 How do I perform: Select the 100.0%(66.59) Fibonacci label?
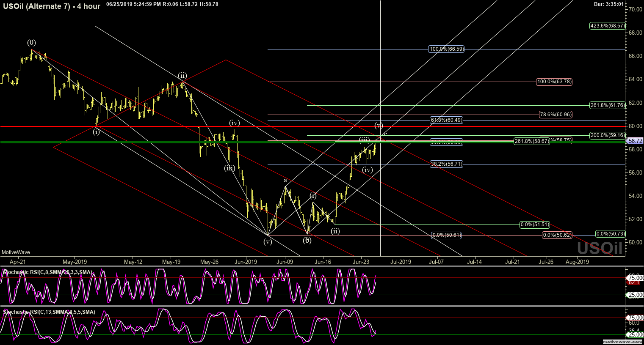tap(446, 49)
